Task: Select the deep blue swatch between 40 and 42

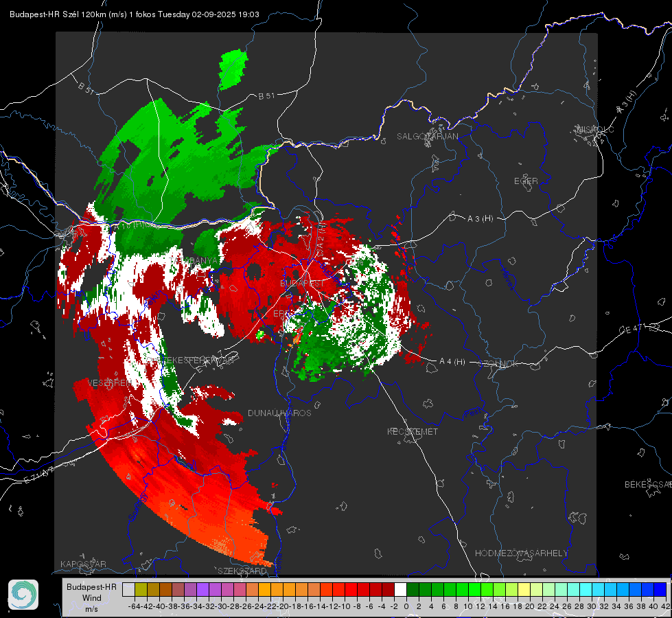Action: (x=660, y=589)
